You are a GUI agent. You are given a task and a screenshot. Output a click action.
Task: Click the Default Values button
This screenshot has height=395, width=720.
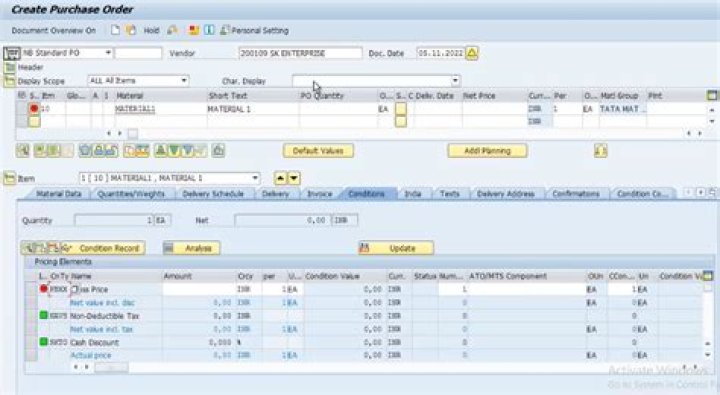[x=318, y=151]
